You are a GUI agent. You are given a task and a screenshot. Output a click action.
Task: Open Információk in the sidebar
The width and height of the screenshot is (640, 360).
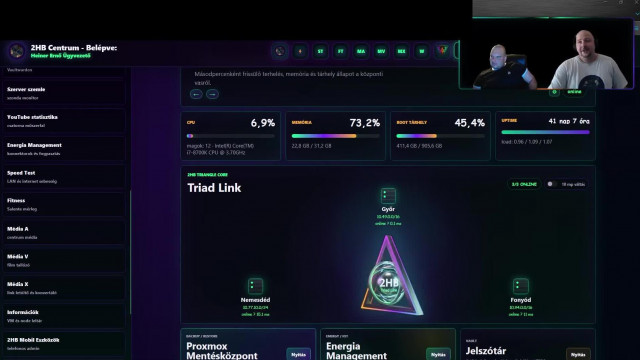point(64,316)
